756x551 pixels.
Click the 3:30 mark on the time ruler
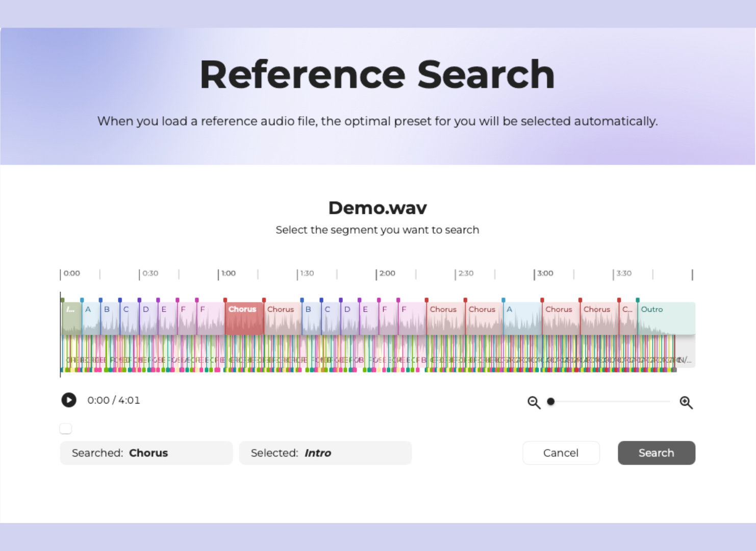pyautogui.click(x=623, y=273)
